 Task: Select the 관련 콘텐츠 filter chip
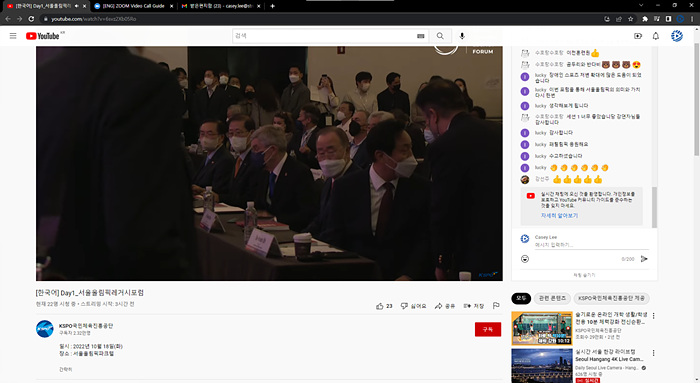552,298
